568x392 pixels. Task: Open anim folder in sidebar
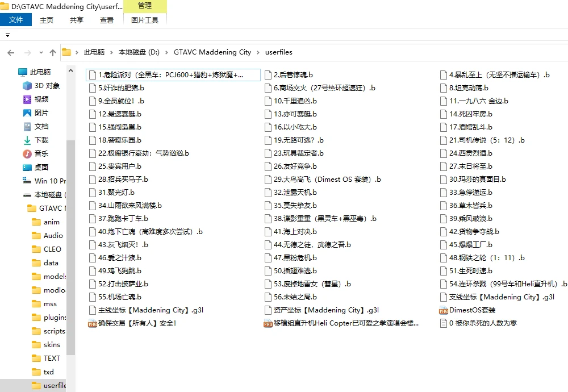tap(45, 222)
